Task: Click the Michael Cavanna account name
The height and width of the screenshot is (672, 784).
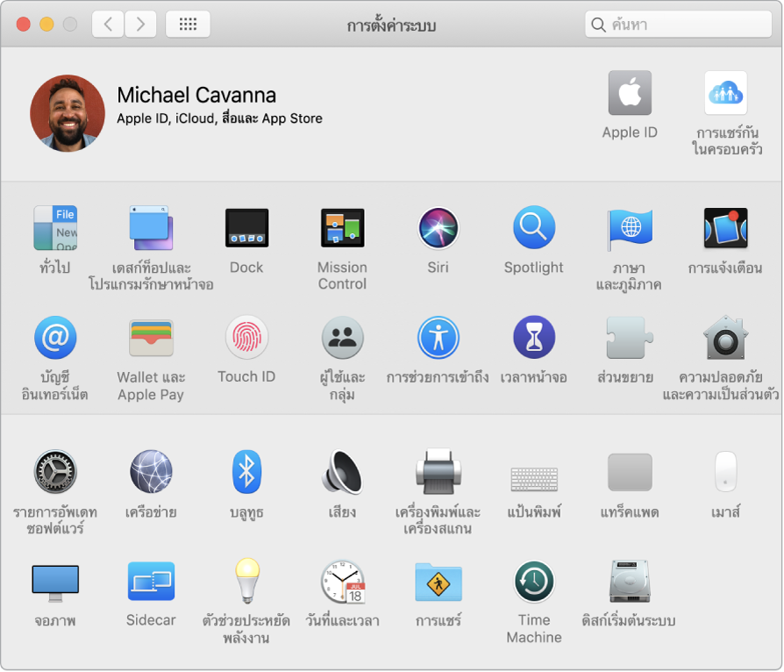Action: 196,95
